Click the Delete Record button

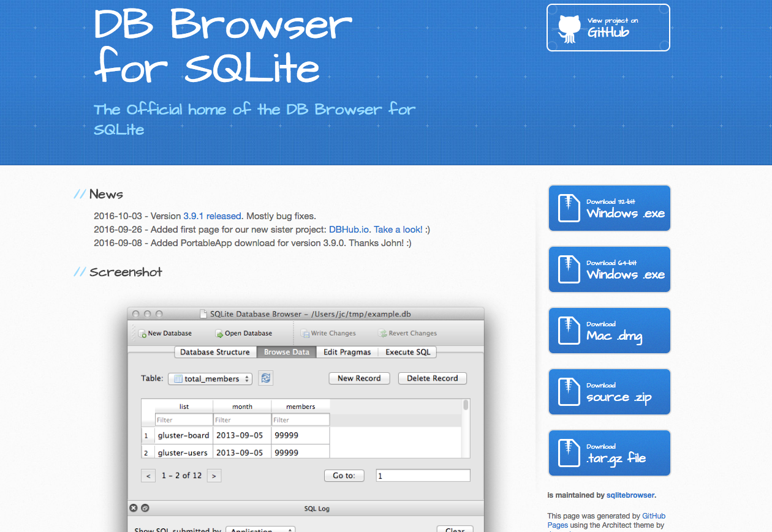(433, 378)
